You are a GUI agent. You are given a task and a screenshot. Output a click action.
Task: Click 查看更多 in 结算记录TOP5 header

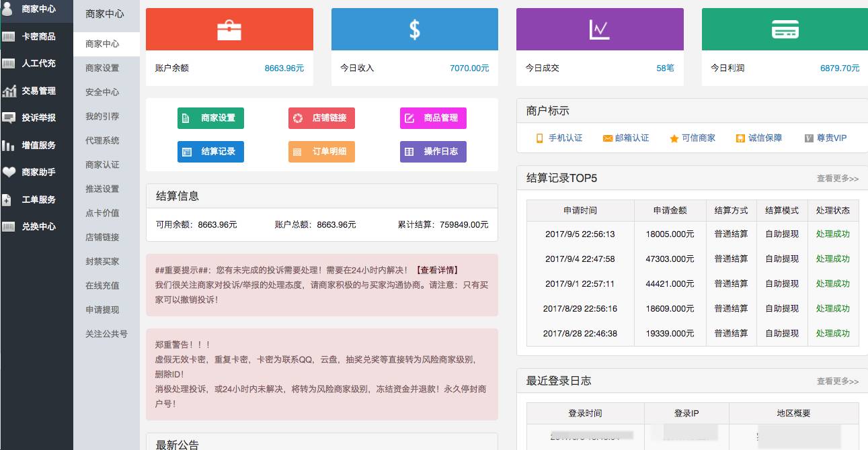point(837,179)
